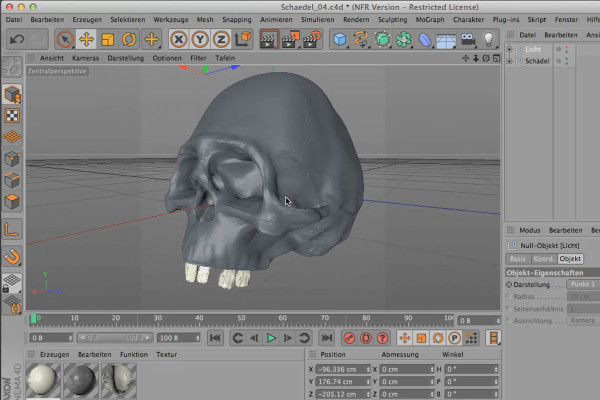Image resolution: width=600 pixels, height=400 pixels.
Task: Open the viewport Kameras menu
Action: click(85, 58)
